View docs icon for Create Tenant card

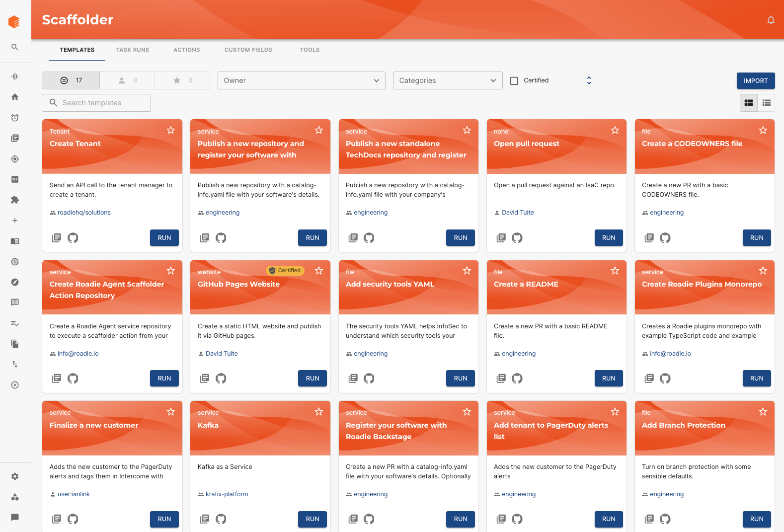(57, 238)
